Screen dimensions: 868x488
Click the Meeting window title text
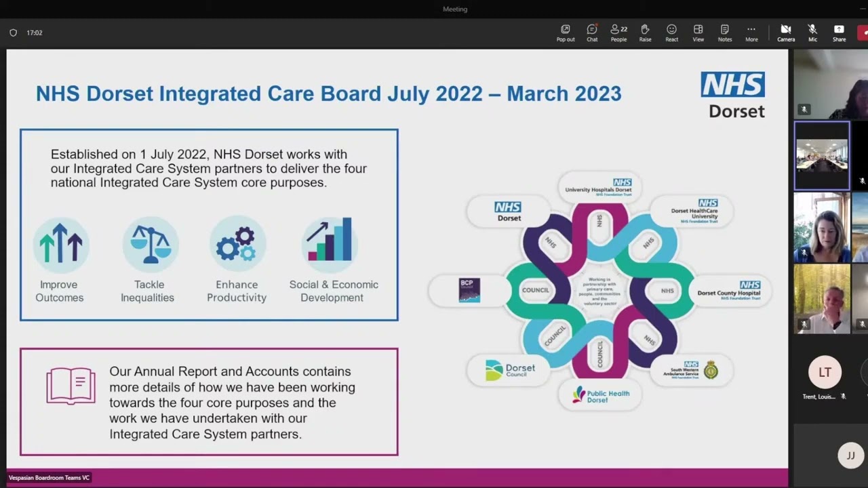(x=455, y=9)
